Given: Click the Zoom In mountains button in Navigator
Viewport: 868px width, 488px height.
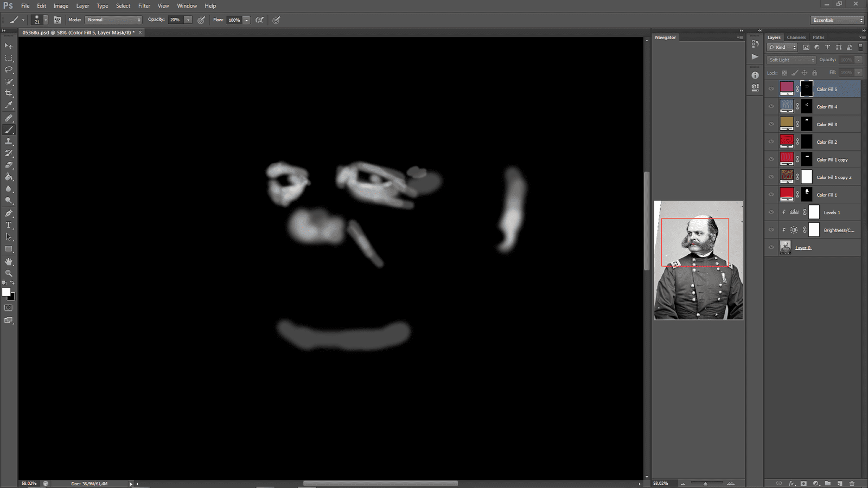Looking at the screenshot, I should (731, 483).
